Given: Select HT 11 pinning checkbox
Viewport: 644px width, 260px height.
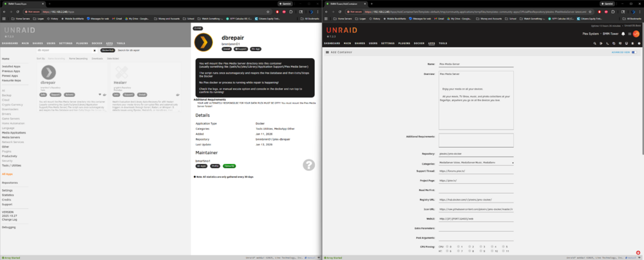Looking at the screenshot, I should pos(503,250).
